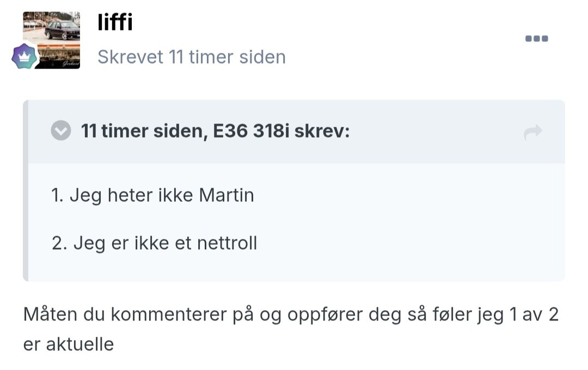Click the signature banner under the avatar car

pos(59,58)
